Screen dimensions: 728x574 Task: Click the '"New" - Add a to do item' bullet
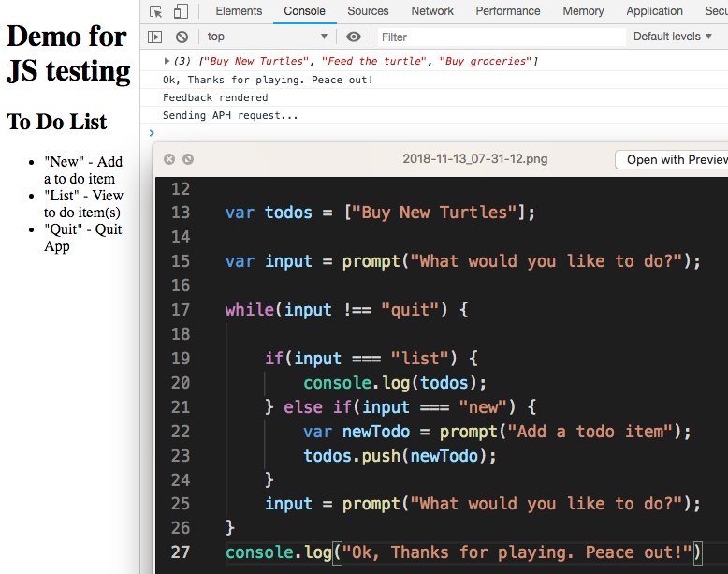83,170
